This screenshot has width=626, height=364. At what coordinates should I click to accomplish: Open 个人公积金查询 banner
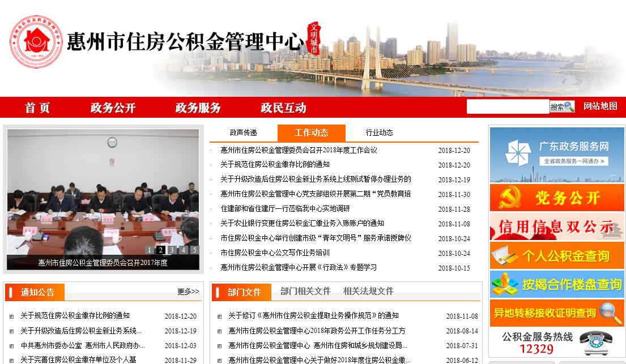pyautogui.click(x=557, y=256)
